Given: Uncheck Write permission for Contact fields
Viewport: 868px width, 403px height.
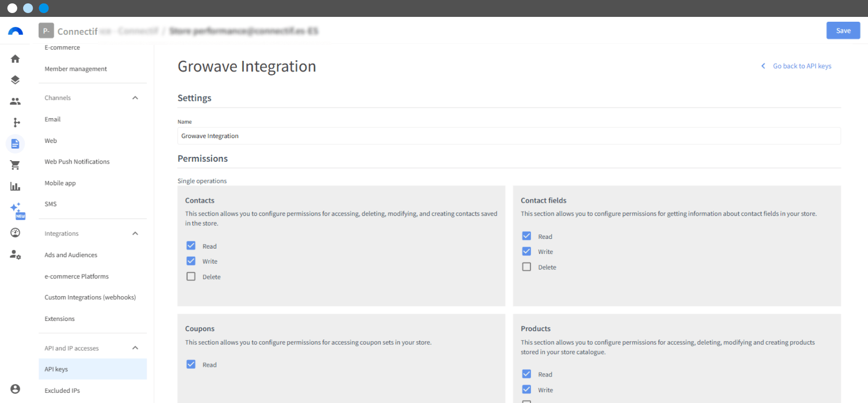Looking at the screenshot, I should point(527,251).
